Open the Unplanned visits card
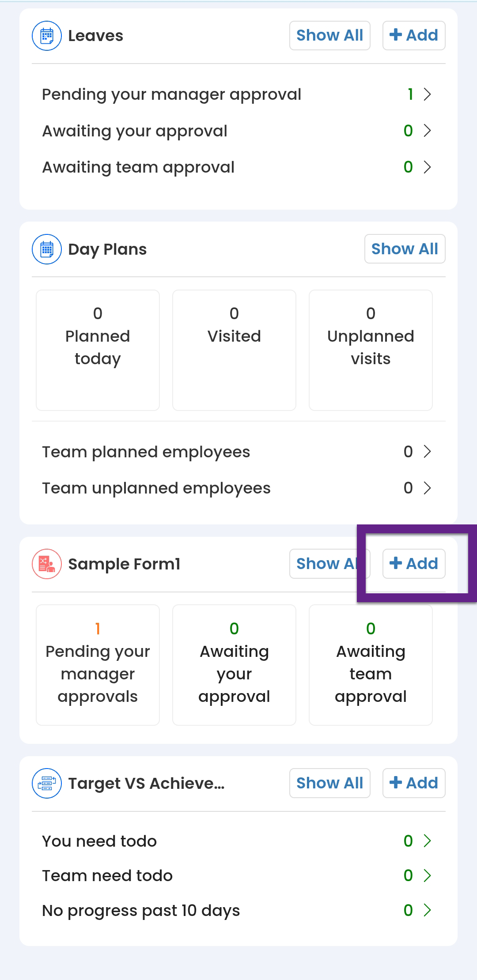 pyautogui.click(x=371, y=350)
